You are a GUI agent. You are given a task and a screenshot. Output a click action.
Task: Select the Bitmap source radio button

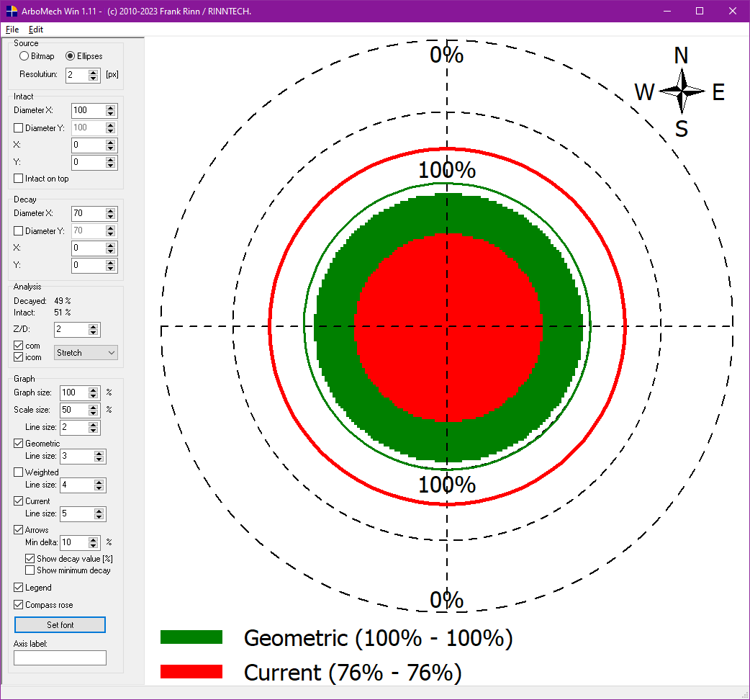(24, 56)
